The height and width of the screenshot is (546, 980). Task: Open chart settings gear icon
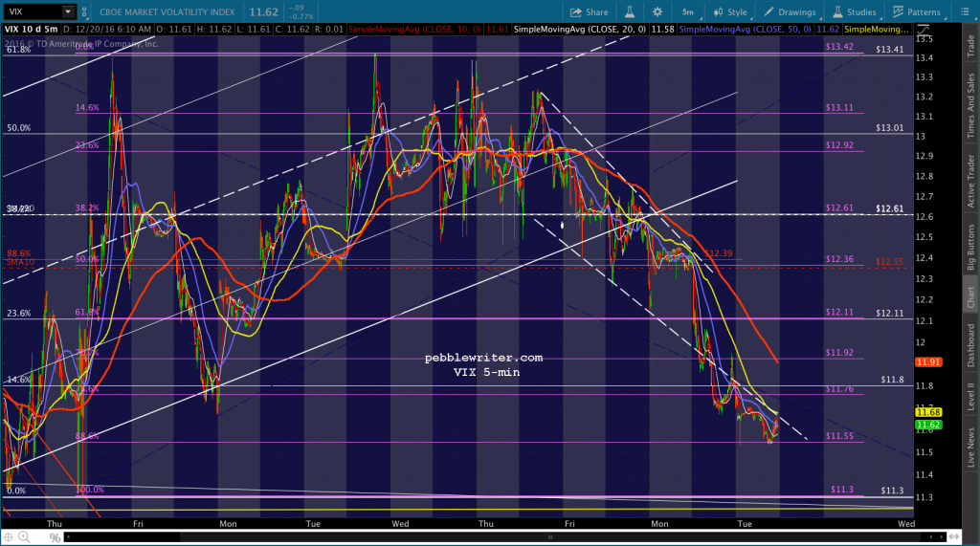tap(657, 11)
